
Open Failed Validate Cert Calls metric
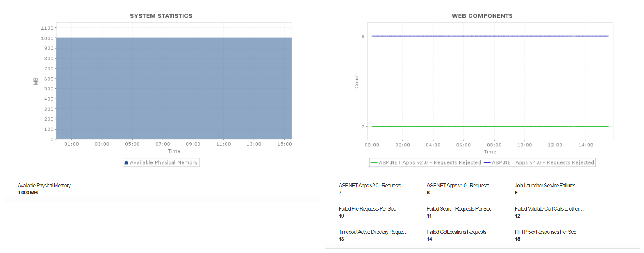coord(549,209)
